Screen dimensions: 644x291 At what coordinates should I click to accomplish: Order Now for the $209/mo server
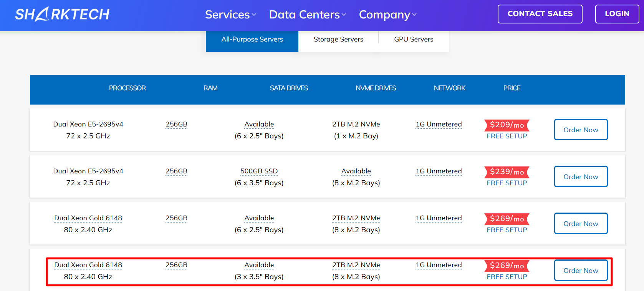581,130
